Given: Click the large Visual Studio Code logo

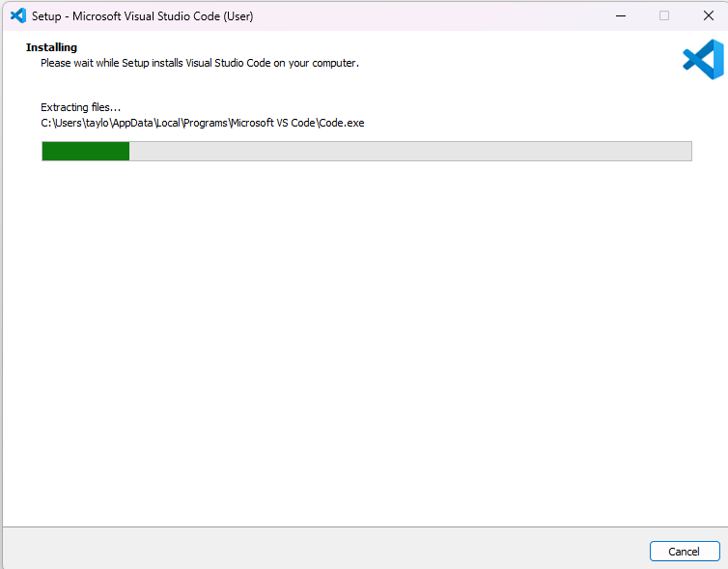Looking at the screenshot, I should (x=703, y=60).
